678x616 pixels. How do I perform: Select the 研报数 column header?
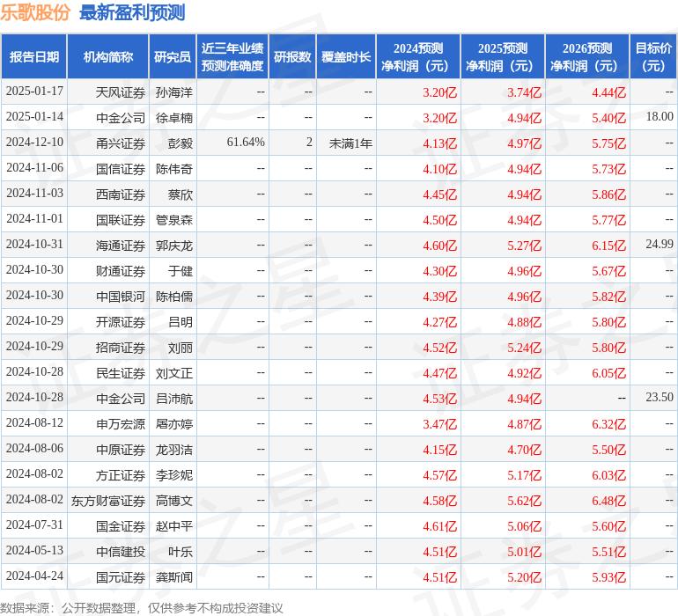click(x=292, y=56)
